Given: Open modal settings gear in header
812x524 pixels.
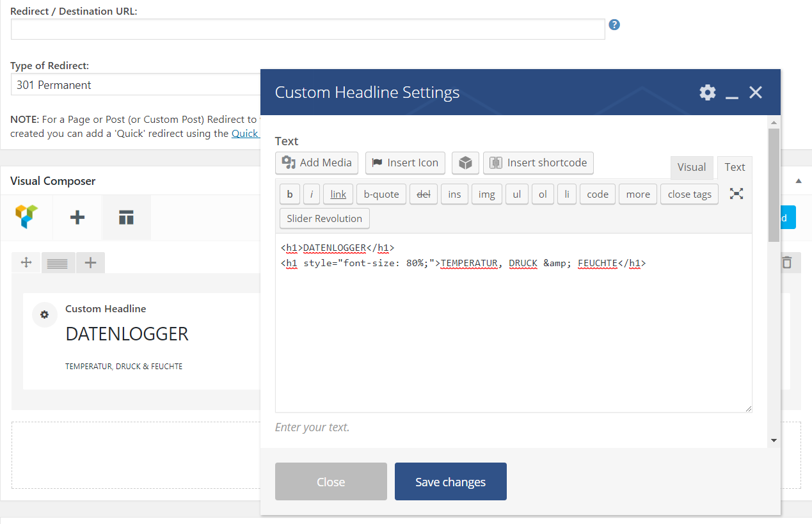Looking at the screenshot, I should tap(707, 92).
